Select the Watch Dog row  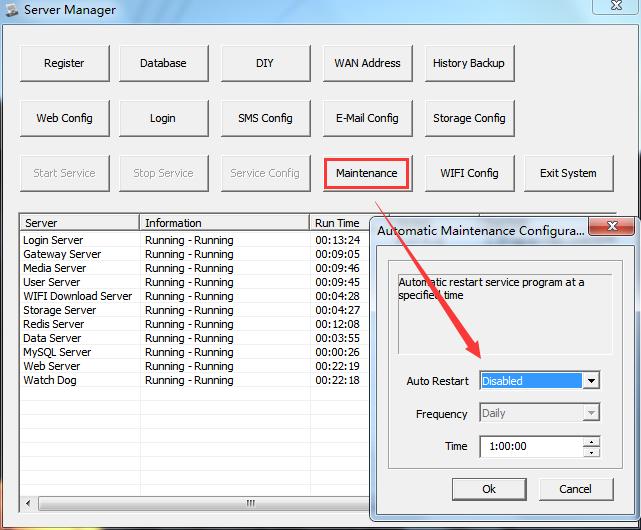pos(195,380)
